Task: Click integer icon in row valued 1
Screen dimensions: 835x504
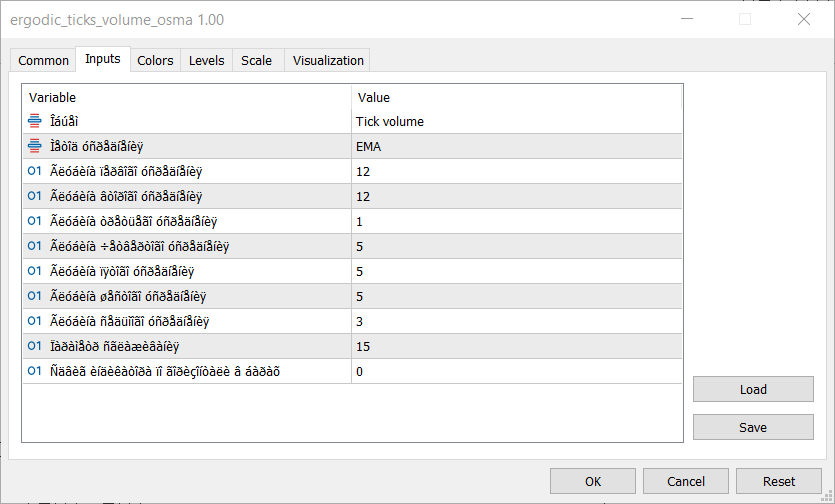Action: coord(35,221)
